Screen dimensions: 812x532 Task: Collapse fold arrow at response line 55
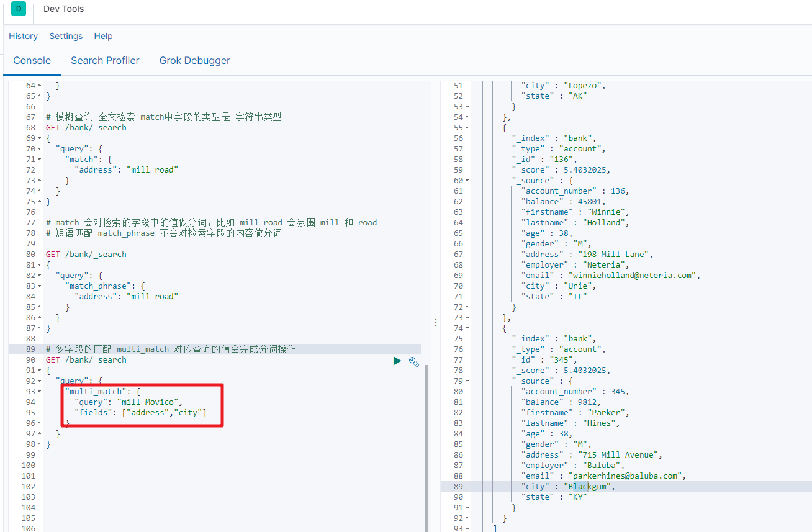coord(467,128)
